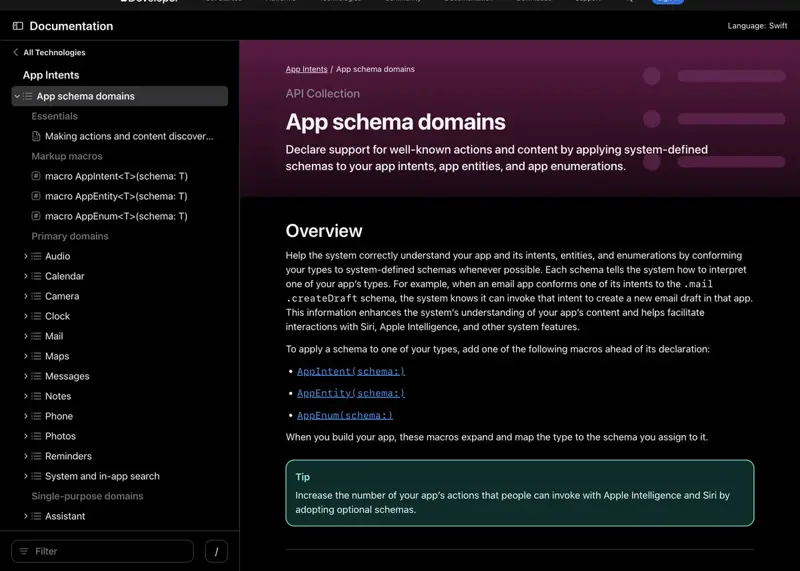Collapse the App schema domains chevron
Viewport: 800px width, 571px height.
tap(17, 96)
